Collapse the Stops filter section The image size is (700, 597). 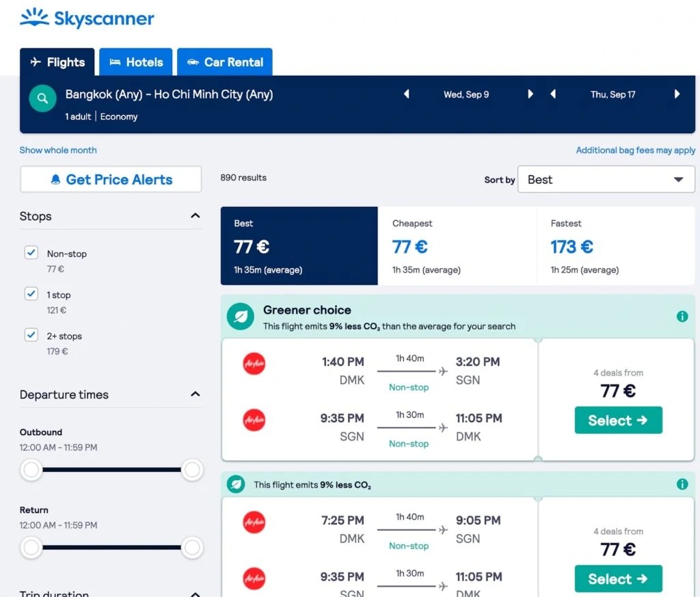(x=195, y=215)
